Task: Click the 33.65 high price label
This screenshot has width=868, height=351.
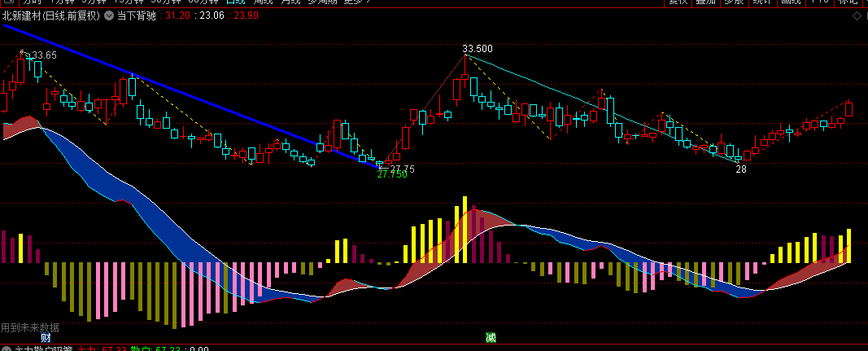Action: coord(44,55)
